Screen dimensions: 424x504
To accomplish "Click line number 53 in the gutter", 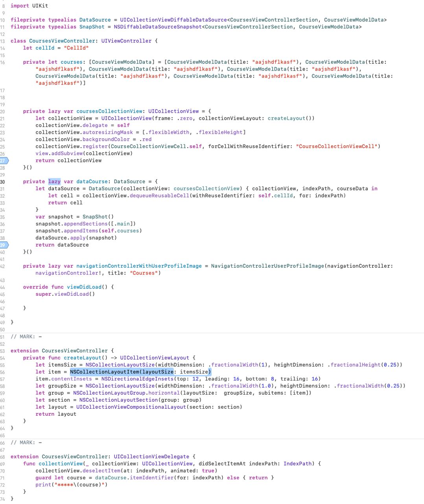I will (x=2, y=351).
